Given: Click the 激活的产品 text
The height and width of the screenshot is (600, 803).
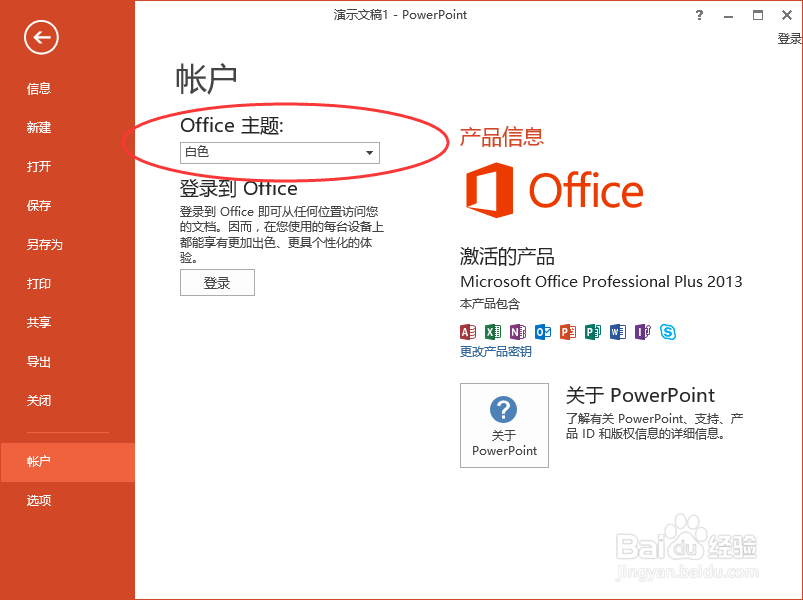Looking at the screenshot, I should [x=507, y=256].
